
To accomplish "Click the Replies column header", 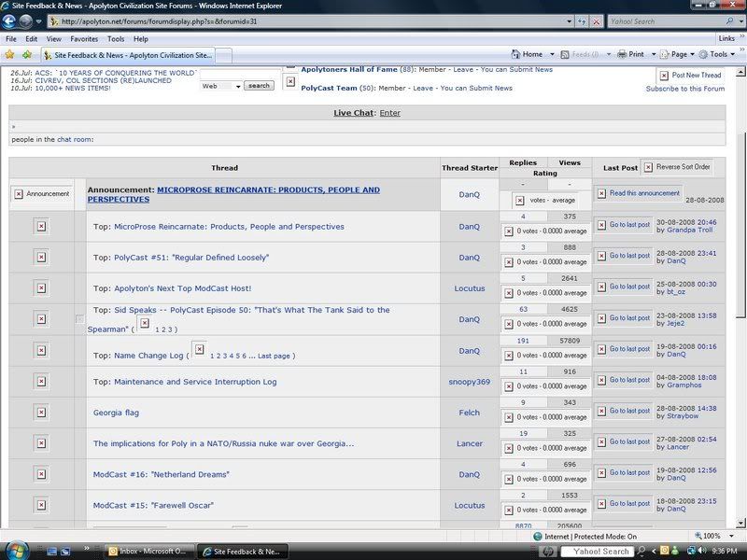I will [523, 162].
